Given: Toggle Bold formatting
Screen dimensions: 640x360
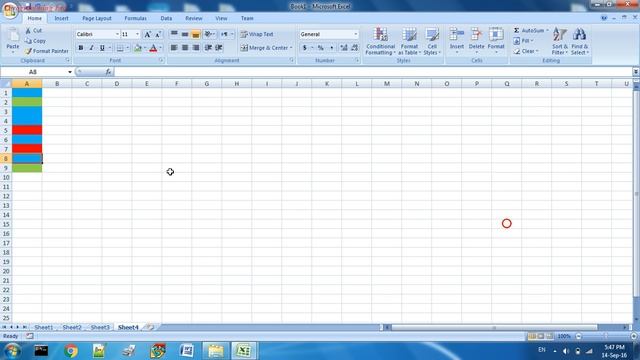Looking at the screenshot, I should pyautogui.click(x=81, y=48).
